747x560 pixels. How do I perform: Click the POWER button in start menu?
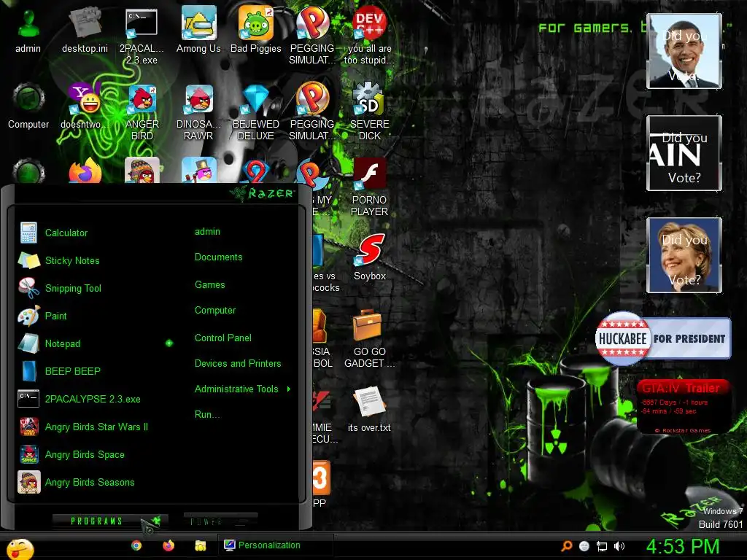pyautogui.click(x=220, y=521)
